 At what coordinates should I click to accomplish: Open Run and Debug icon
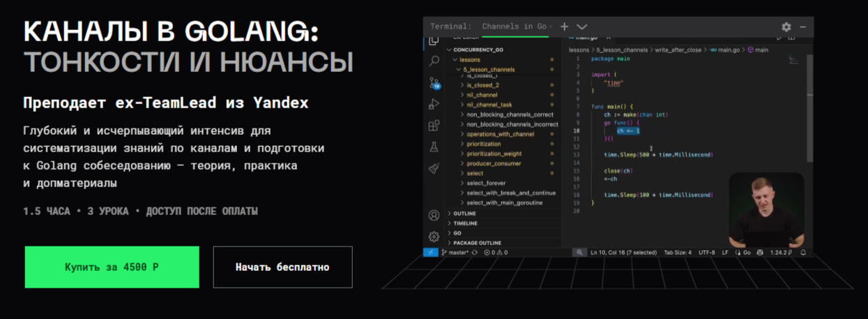pos(434,105)
